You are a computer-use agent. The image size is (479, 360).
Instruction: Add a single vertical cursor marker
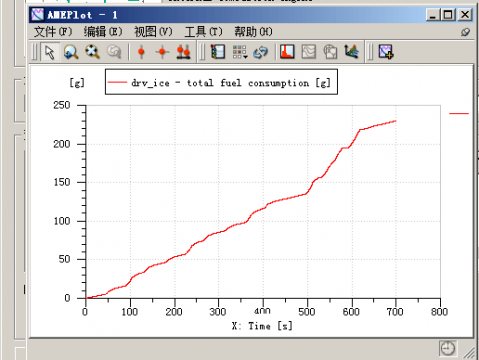[x=141, y=52]
